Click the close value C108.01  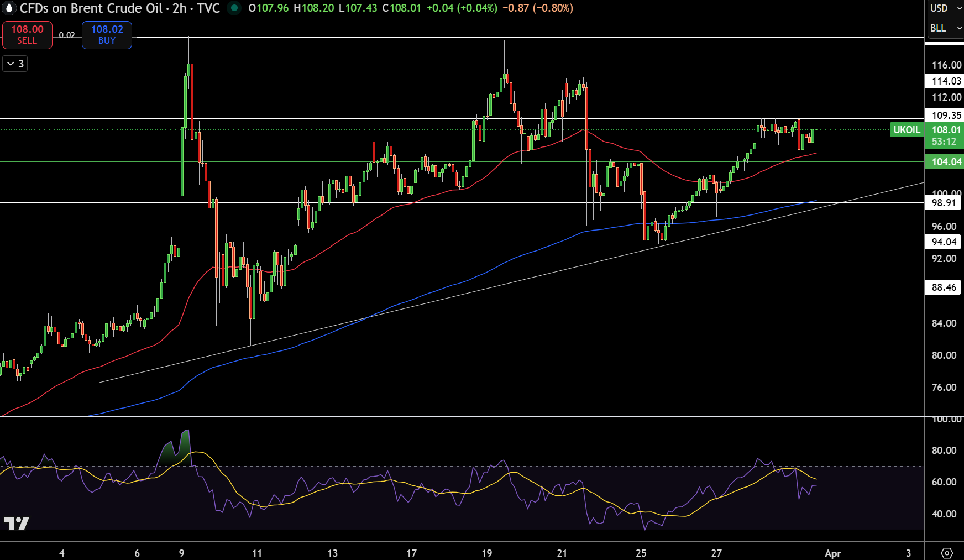pos(402,8)
